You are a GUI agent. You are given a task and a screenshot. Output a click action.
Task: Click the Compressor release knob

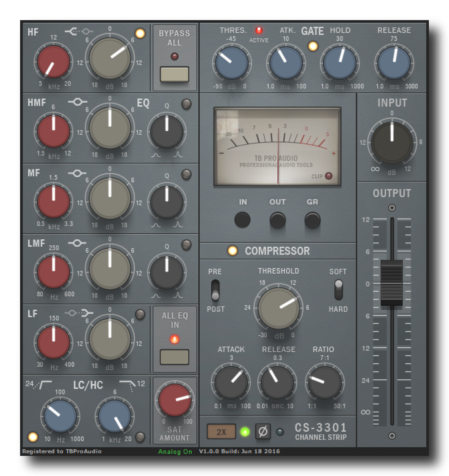point(277,383)
